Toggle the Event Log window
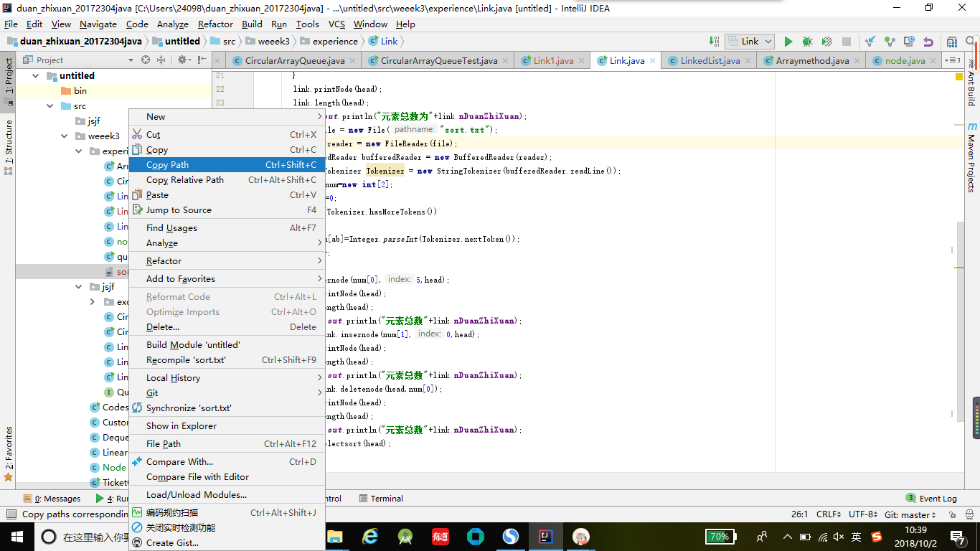980x551 pixels. tap(931, 499)
